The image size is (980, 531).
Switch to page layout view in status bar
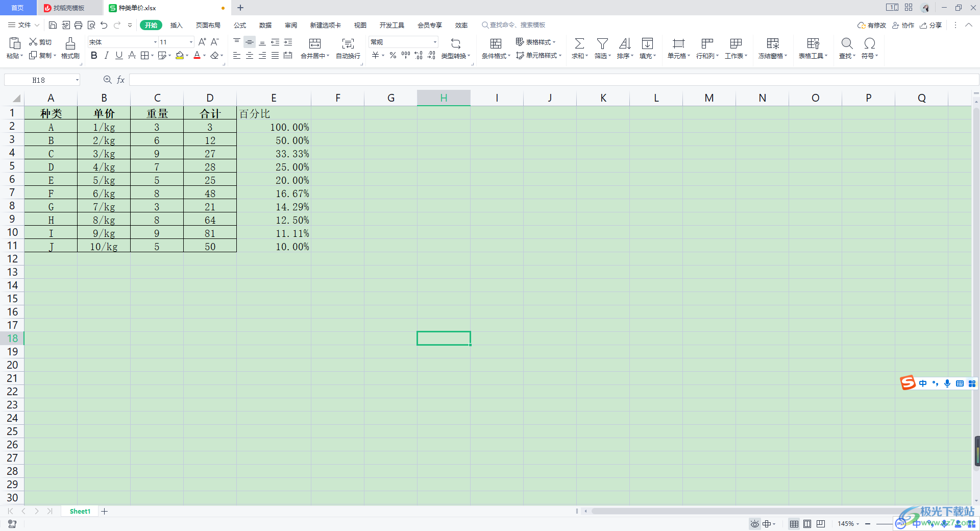[x=807, y=524]
